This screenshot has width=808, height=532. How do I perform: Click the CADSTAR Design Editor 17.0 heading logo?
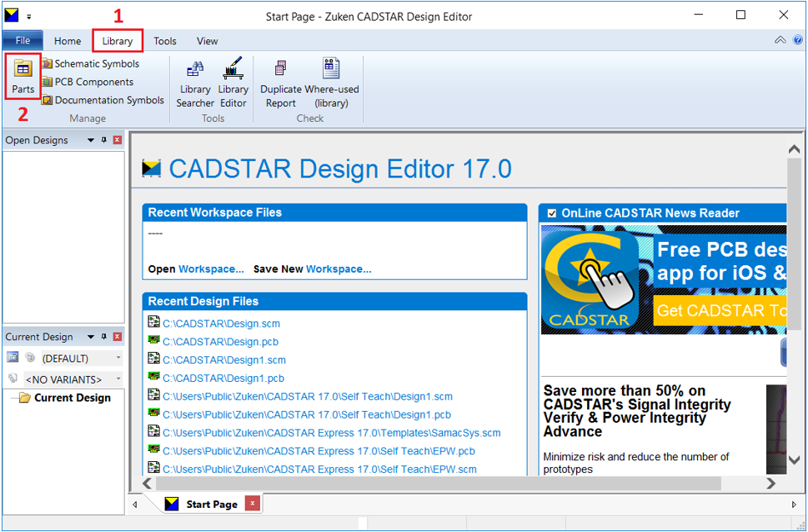point(151,168)
